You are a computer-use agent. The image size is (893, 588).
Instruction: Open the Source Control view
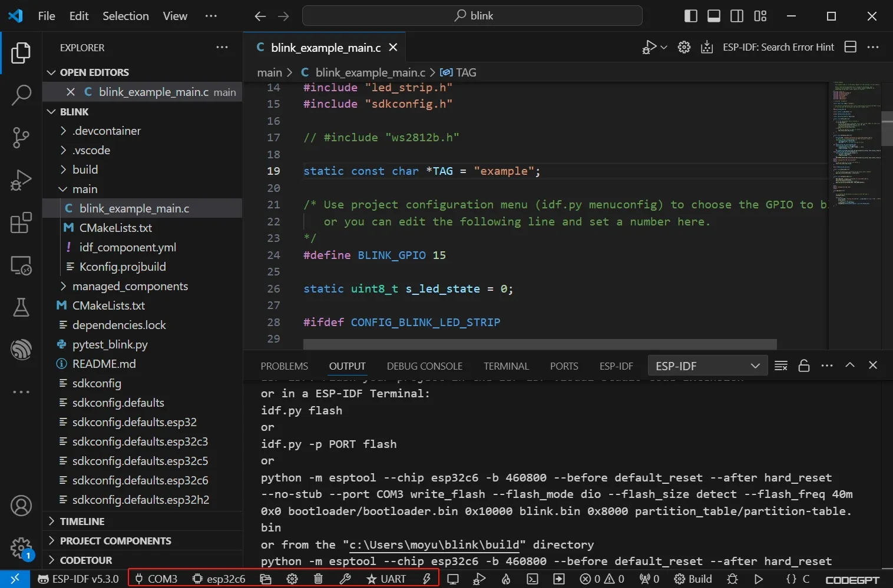pyautogui.click(x=21, y=138)
